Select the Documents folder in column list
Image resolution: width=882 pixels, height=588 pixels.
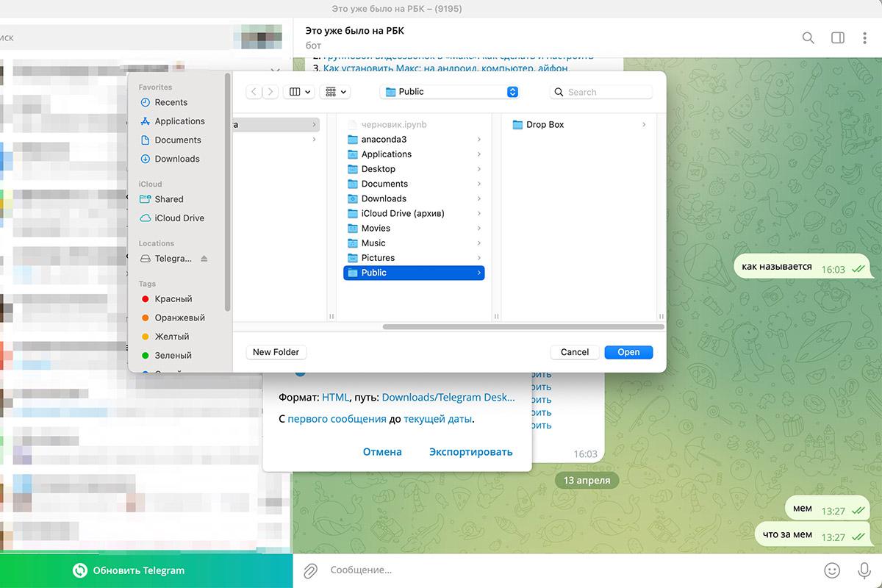click(414, 184)
